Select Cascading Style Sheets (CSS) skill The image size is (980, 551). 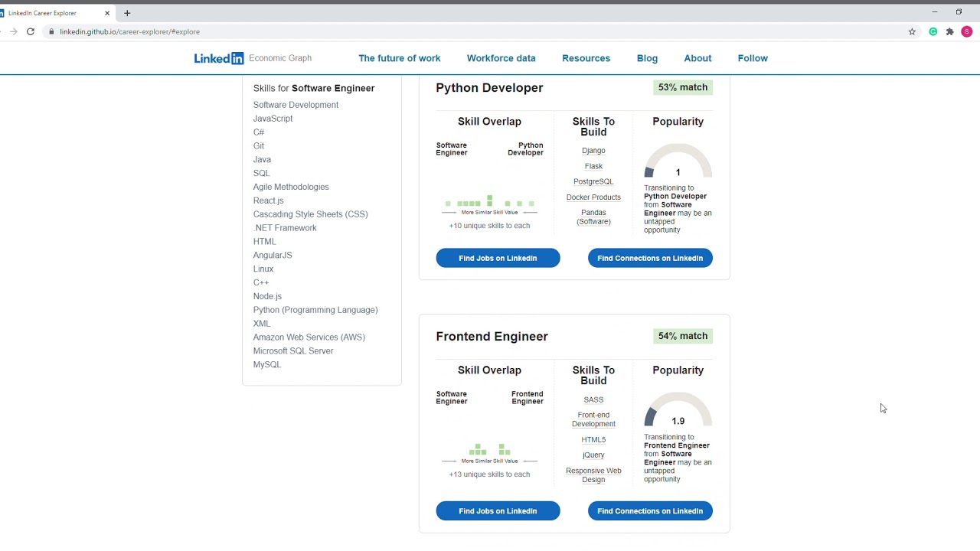tap(310, 214)
